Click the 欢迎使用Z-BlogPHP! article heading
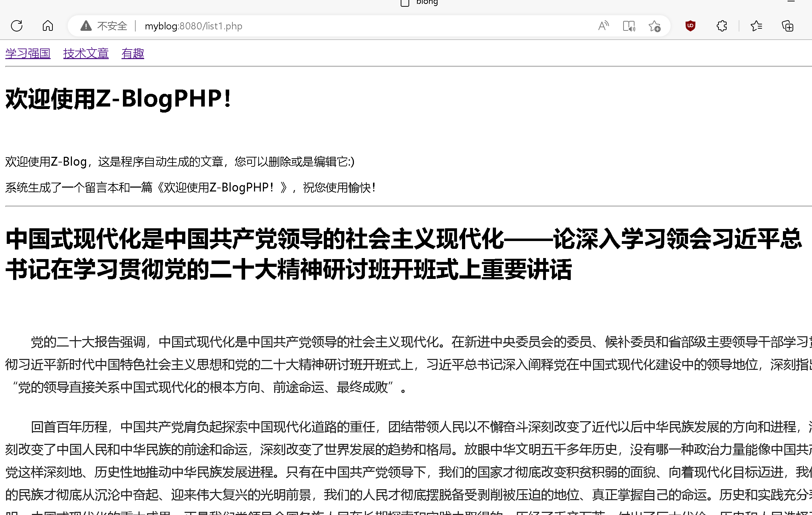Viewport: 812px width, 515px height. [118, 98]
